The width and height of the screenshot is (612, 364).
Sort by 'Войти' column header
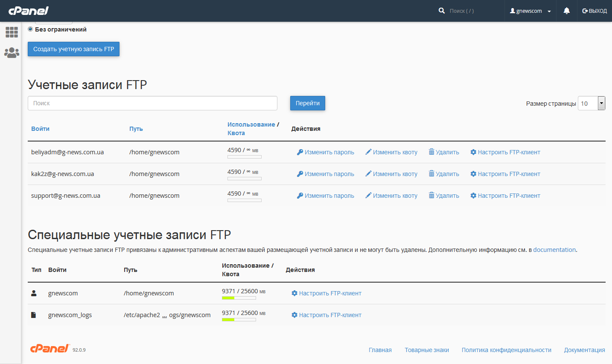point(40,129)
